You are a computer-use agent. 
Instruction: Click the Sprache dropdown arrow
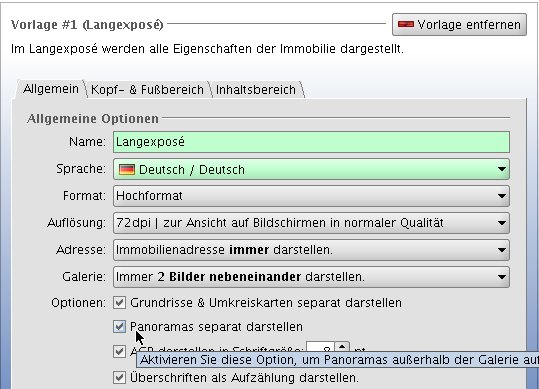coord(502,169)
